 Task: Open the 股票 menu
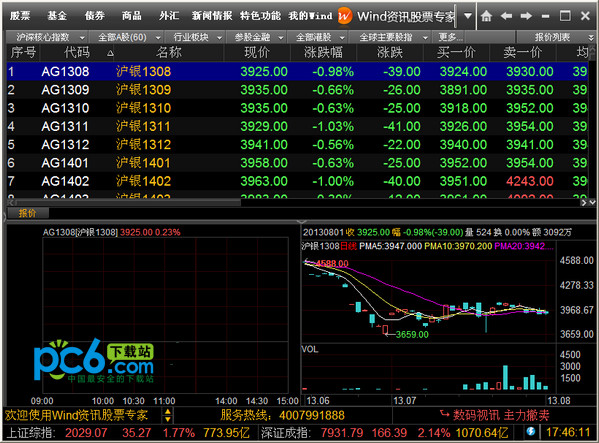(20, 16)
